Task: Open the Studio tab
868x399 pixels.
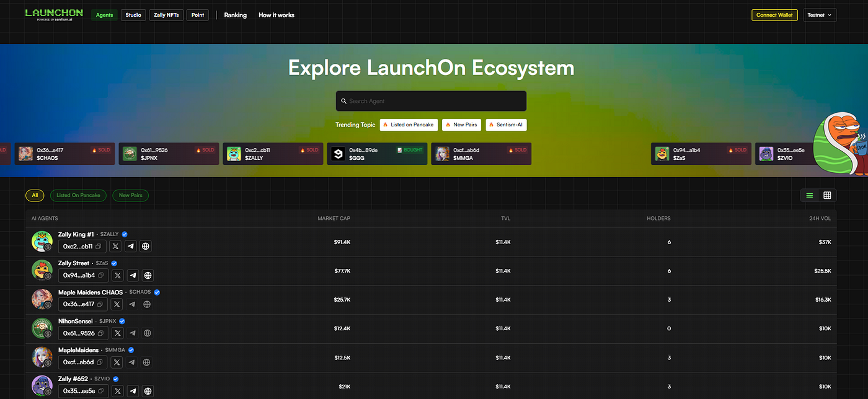Action: [x=133, y=15]
